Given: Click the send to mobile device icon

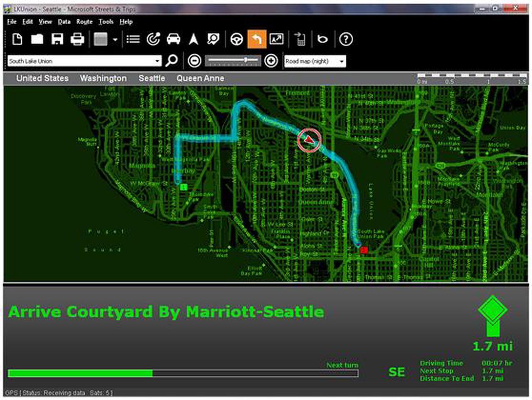Looking at the screenshot, I should point(300,39).
